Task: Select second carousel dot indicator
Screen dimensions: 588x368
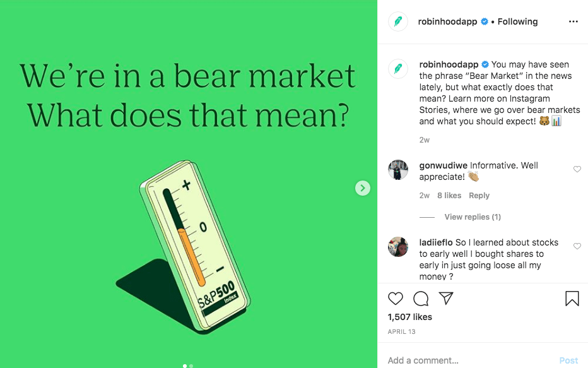Action: [191, 365]
